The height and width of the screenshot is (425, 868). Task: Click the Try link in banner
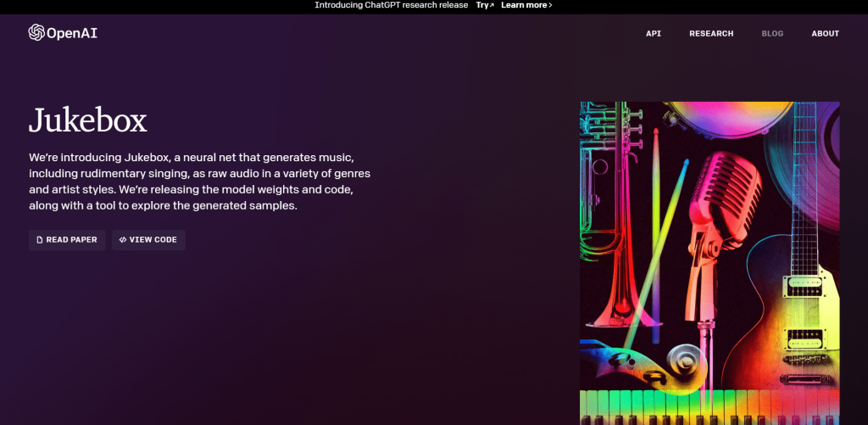coord(485,5)
